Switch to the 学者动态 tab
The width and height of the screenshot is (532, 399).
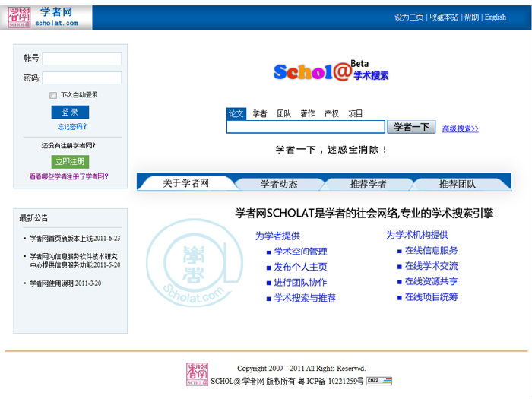pyautogui.click(x=279, y=184)
